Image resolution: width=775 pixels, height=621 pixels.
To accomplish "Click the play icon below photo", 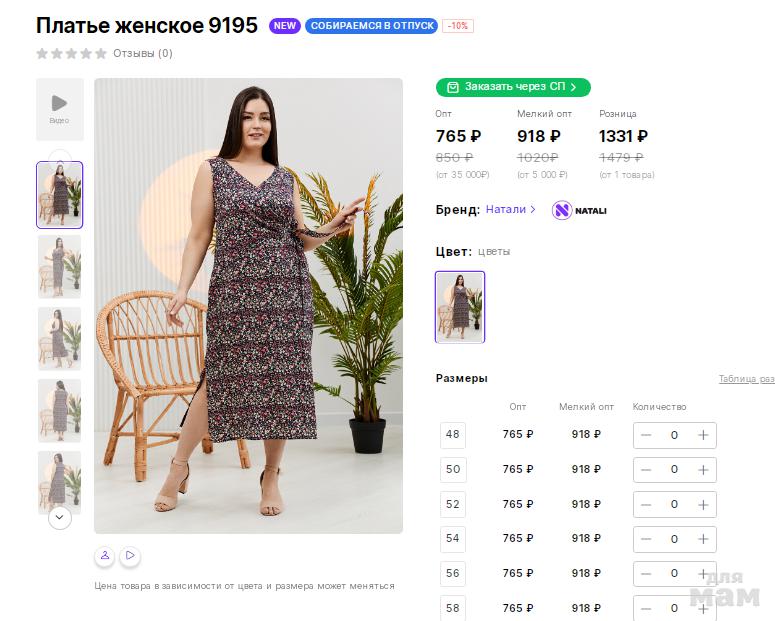I will 130,555.
